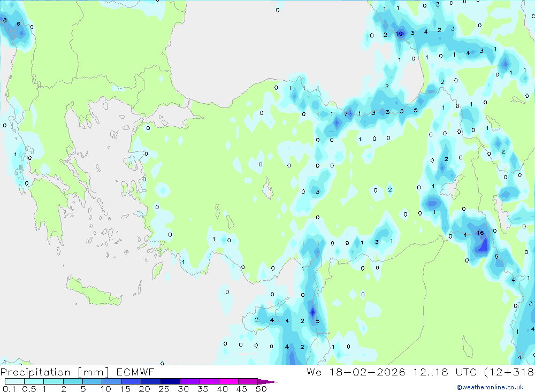Click the legend label '35'

point(203,389)
